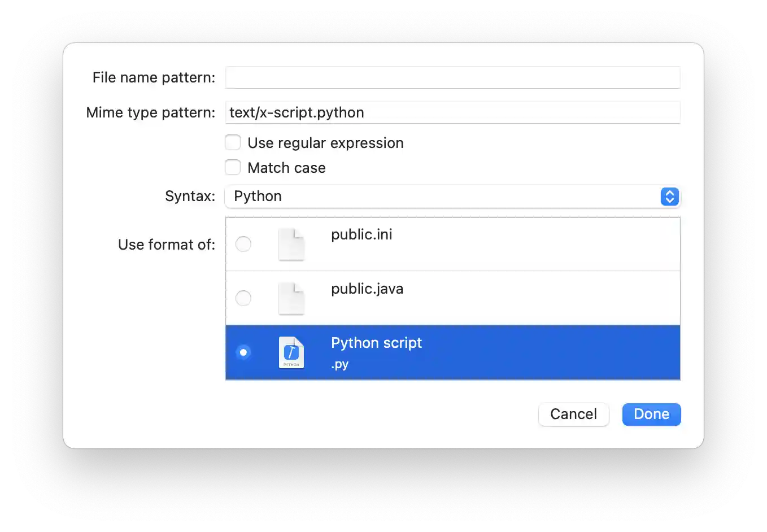Enable the Match case checkbox
This screenshot has height=532, width=767.
click(233, 167)
